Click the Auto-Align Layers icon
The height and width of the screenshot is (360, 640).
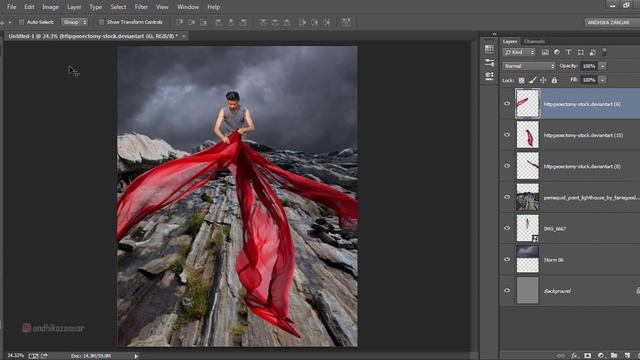pos(346,22)
